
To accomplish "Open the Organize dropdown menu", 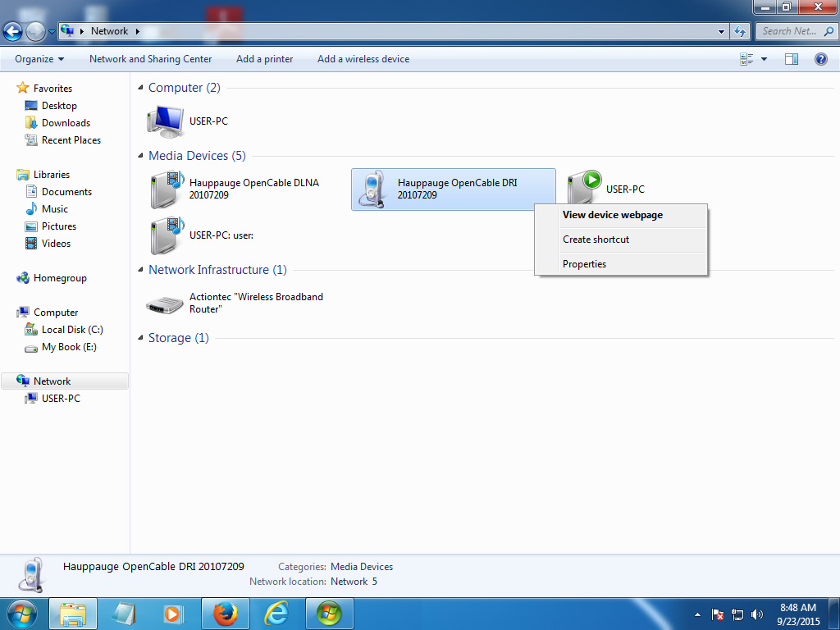I will click(x=39, y=59).
